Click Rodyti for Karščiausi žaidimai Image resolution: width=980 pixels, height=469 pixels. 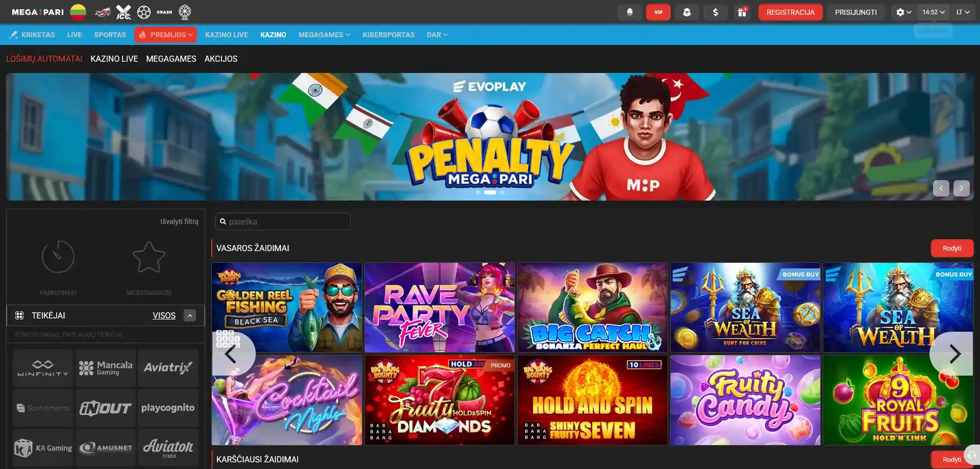tap(952, 459)
